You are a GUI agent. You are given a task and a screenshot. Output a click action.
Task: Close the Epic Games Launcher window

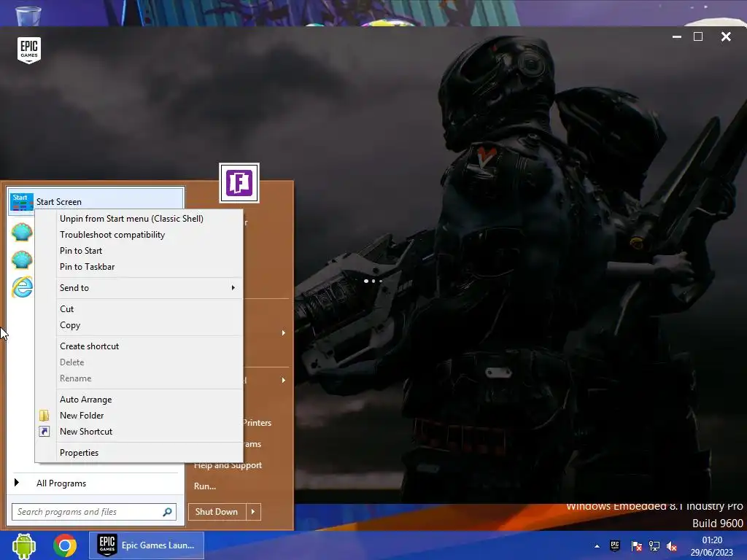726,36
